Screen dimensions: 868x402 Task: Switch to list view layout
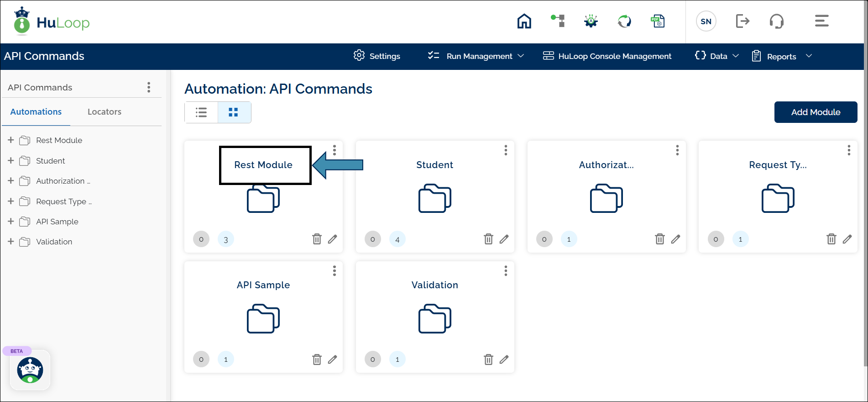201,112
